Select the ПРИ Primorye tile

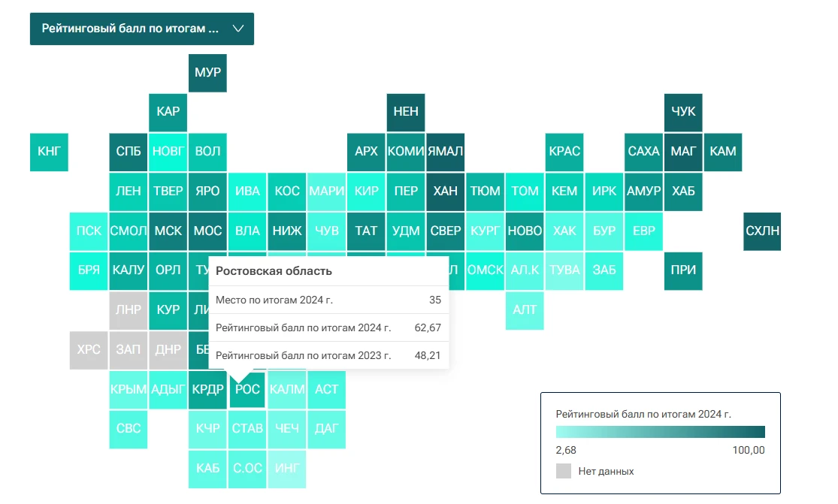click(x=683, y=270)
